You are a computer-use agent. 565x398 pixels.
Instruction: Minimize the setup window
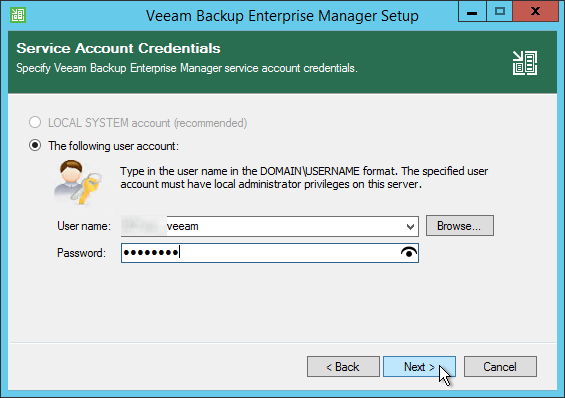pyautogui.click(x=472, y=12)
